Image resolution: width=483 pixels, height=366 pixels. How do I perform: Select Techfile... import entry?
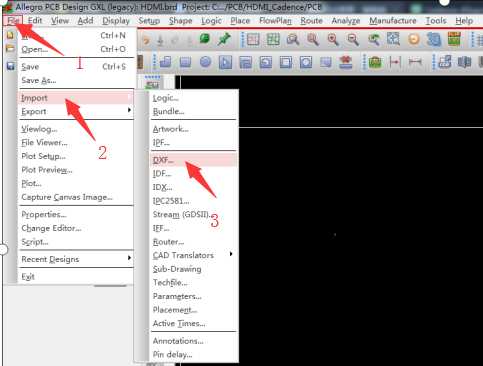click(x=193, y=283)
